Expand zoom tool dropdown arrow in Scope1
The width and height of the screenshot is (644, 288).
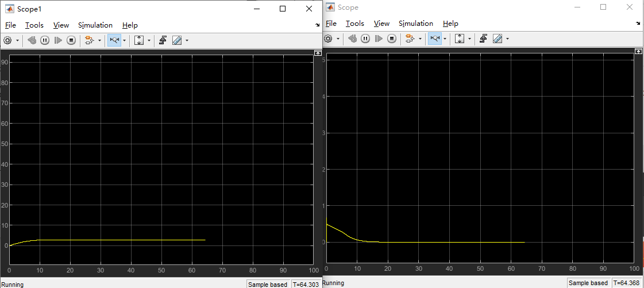pyautogui.click(x=125, y=40)
